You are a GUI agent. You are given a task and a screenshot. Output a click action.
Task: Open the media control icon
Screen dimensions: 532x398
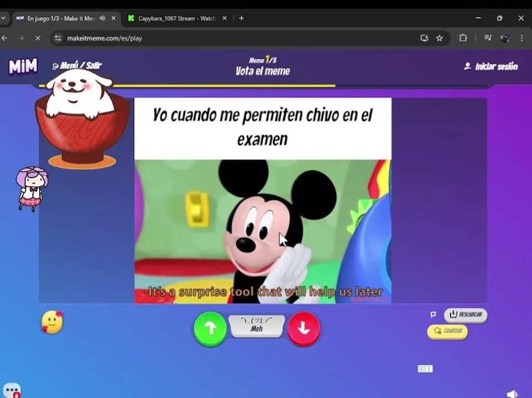pyautogui.click(x=488, y=38)
